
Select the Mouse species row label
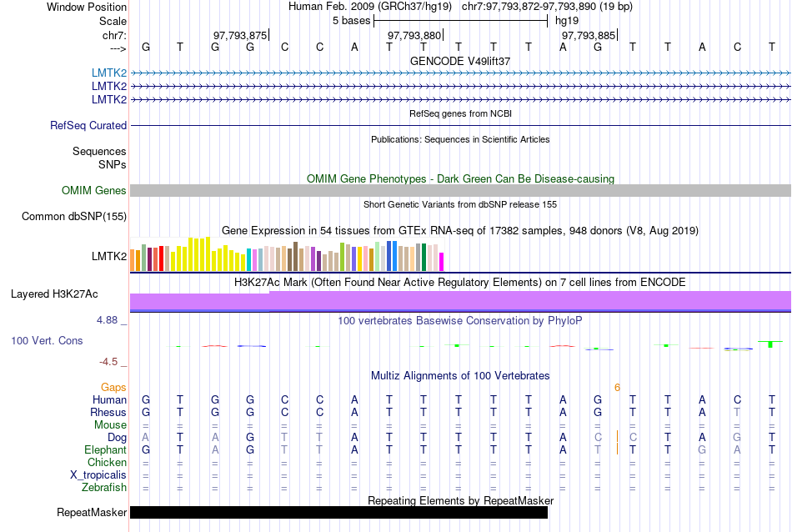point(111,425)
